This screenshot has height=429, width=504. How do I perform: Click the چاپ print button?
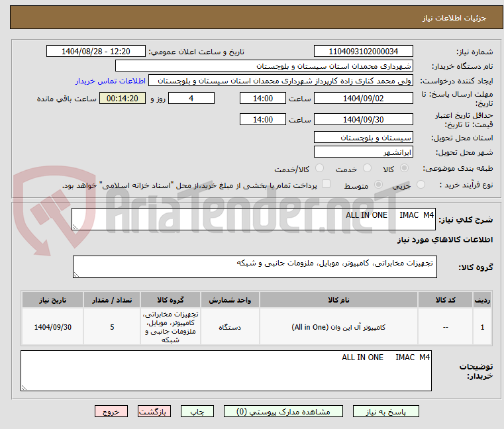197,411
